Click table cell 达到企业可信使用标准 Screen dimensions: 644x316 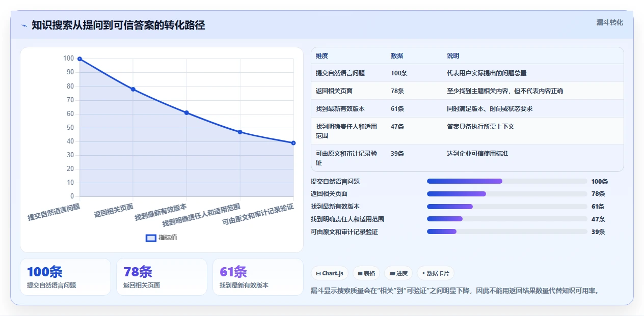point(477,153)
